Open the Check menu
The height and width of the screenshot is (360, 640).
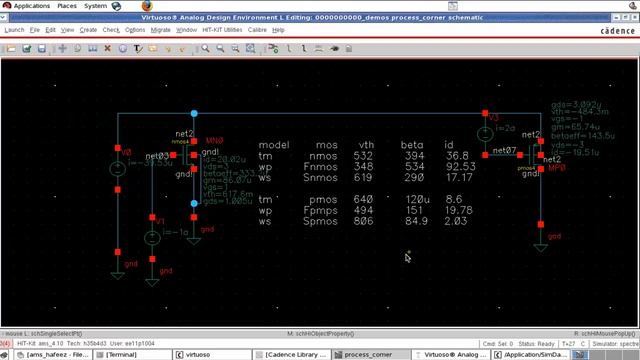111,30
